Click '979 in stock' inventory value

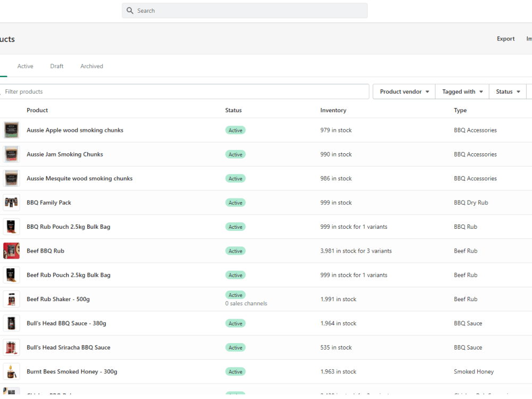pos(336,130)
